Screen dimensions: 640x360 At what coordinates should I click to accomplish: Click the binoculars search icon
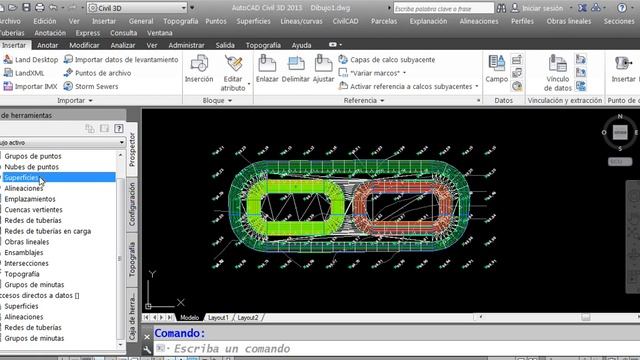502,8
